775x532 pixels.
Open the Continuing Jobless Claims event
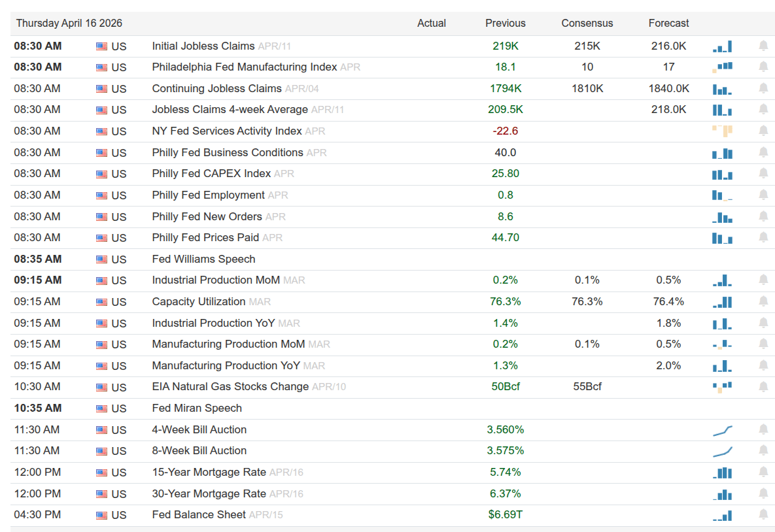[x=216, y=88]
